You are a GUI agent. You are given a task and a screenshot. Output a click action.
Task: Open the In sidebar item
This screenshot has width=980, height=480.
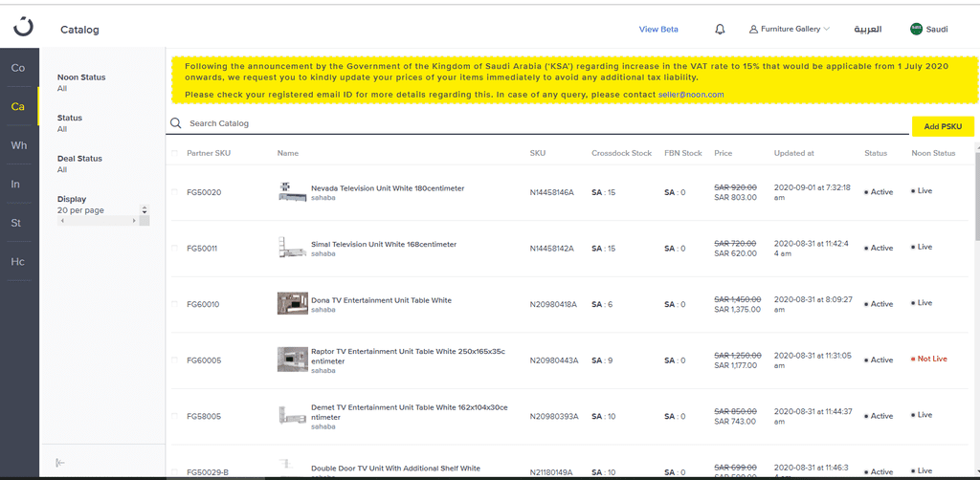(18, 185)
